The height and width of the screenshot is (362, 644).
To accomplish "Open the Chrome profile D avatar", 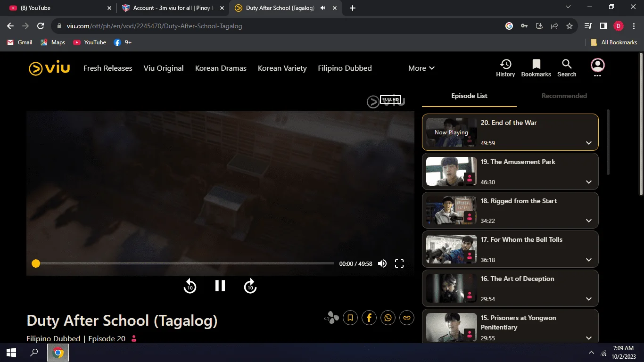I will (619, 26).
